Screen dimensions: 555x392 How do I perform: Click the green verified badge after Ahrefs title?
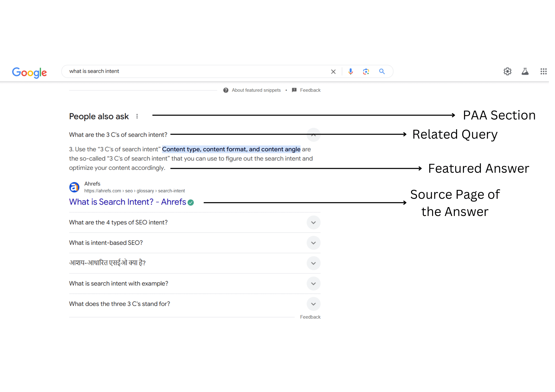point(191,203)
